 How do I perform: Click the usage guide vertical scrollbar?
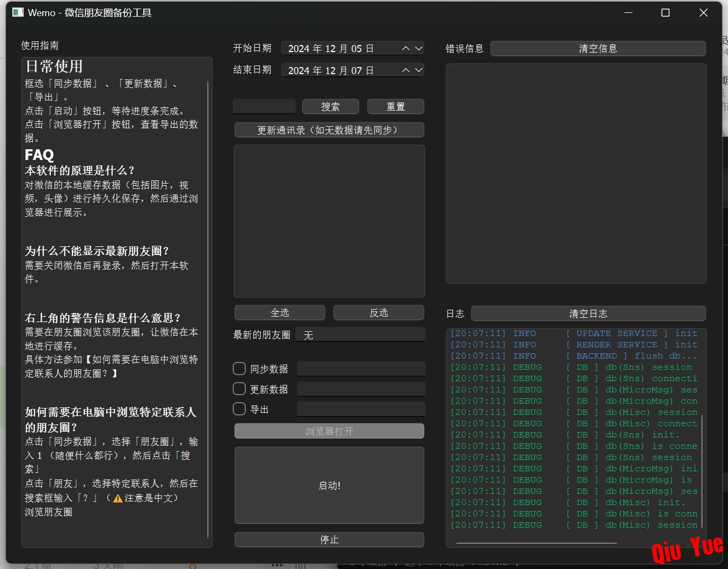click(208, 309)
